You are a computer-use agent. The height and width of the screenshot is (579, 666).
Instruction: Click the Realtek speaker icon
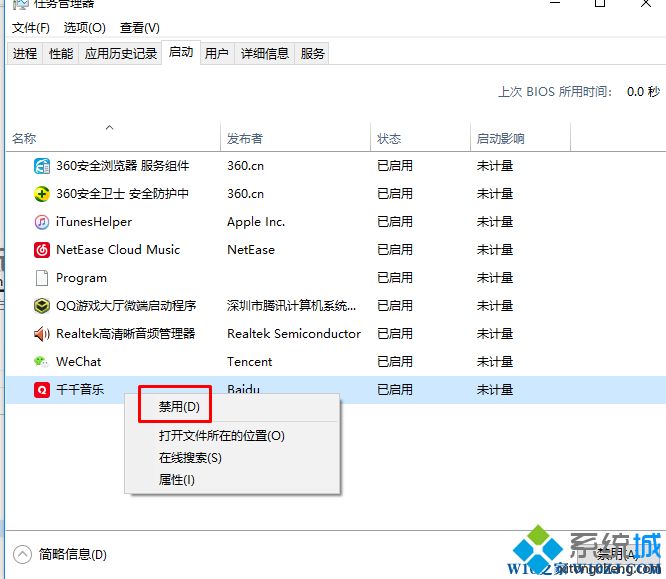pos(42,333)
